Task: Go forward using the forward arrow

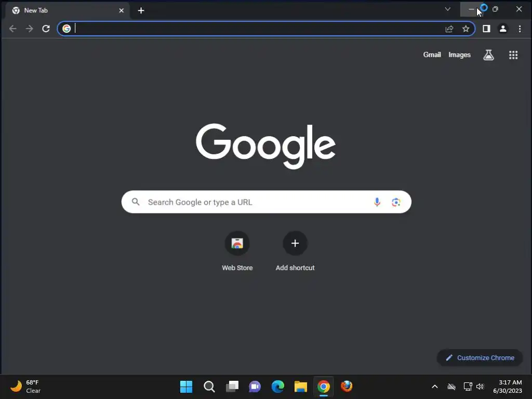Action: click(30, 29)
